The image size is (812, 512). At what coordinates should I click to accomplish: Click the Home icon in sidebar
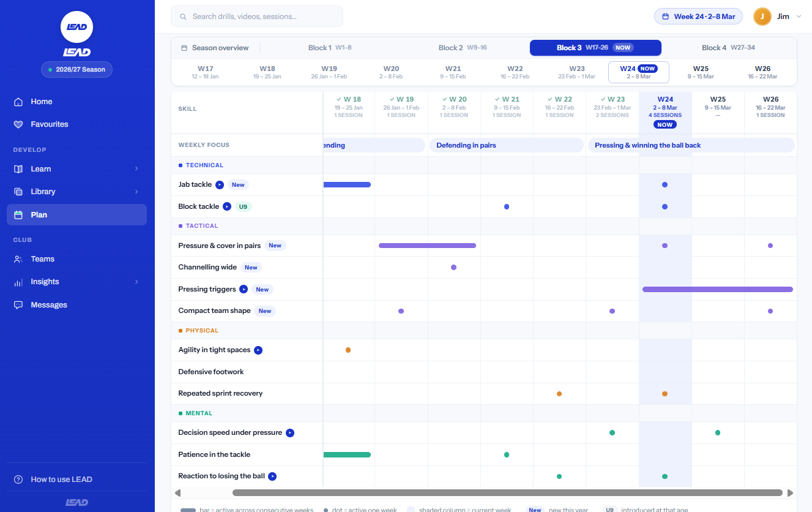18,102
